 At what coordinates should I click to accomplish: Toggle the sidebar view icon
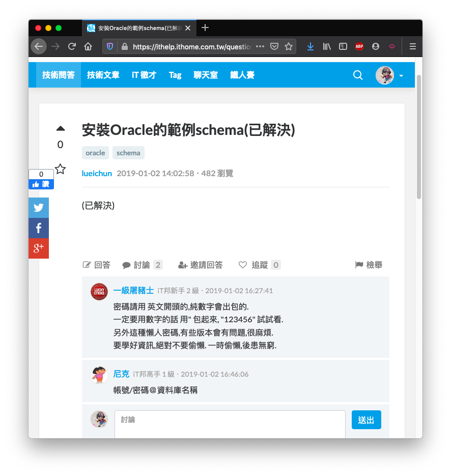(x=343, y=46)
